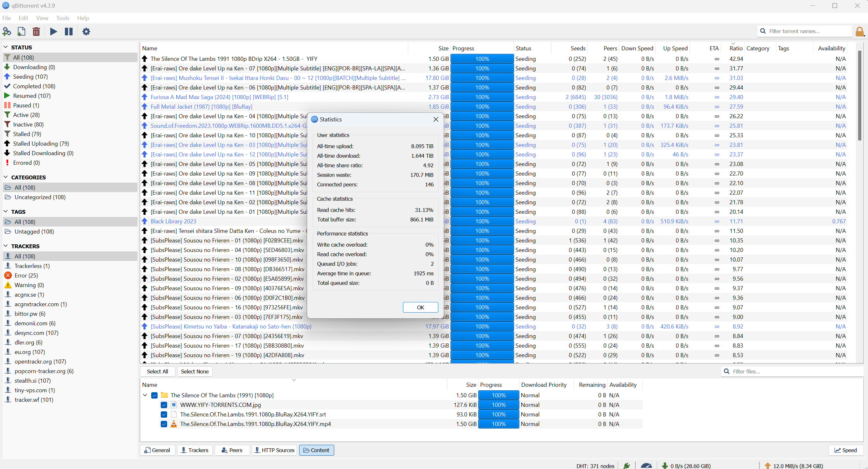Click the Select None button

[195, 372]
